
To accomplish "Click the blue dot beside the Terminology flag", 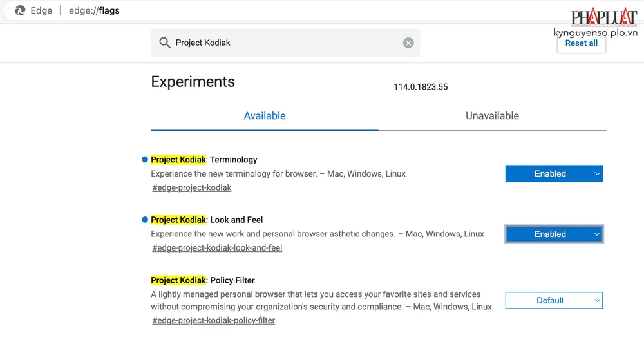I will tap(145, 159).
